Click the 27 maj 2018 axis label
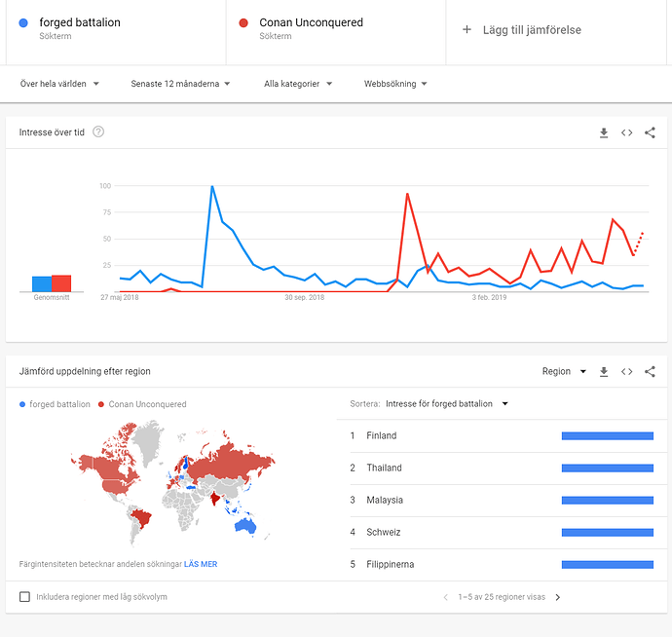 [120, 297]
